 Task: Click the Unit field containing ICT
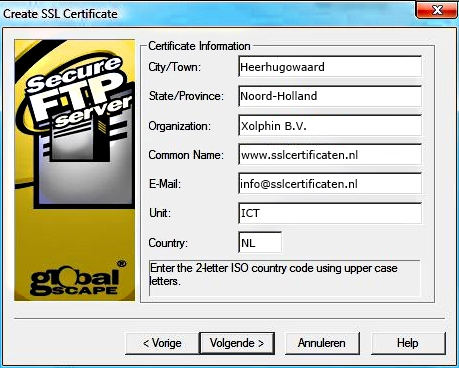click(330, 213)
